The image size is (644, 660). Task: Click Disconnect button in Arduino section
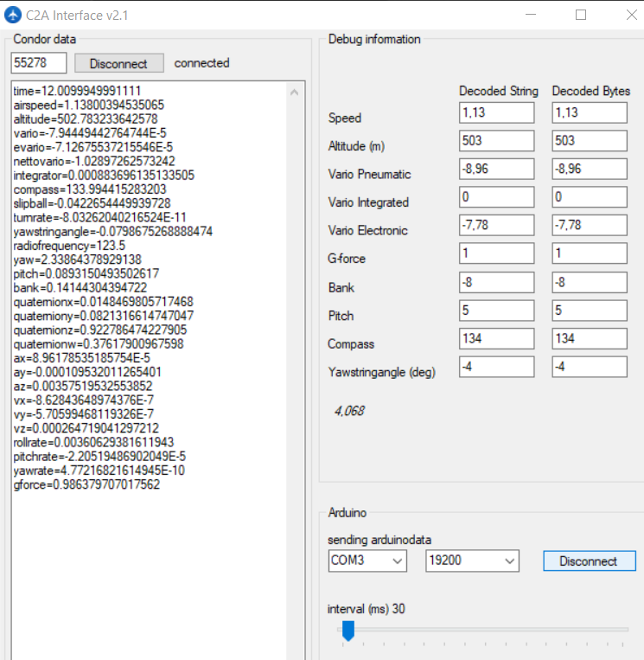click(x=589, y=561)
